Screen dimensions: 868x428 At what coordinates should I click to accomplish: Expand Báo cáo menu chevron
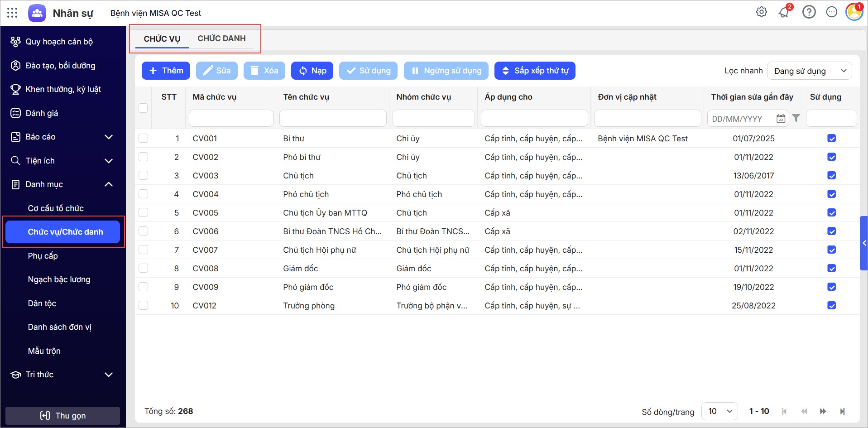(109, 137)
